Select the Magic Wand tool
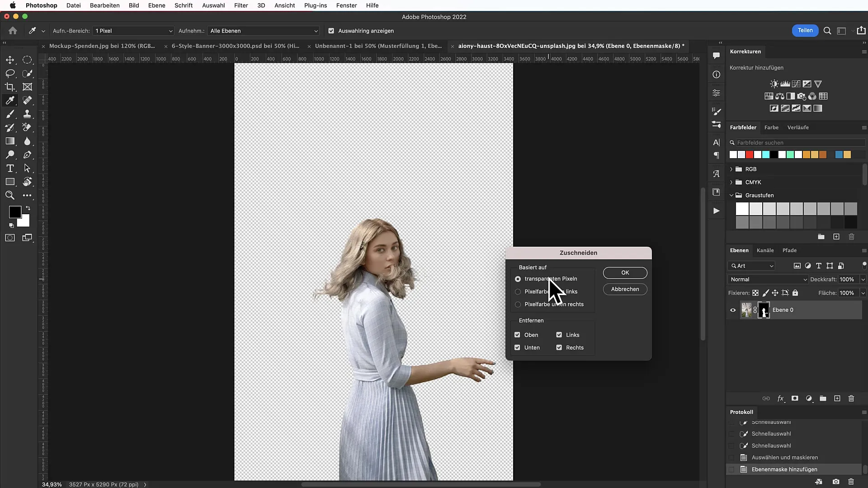This screenshot has height=488, width=868. [x=28, y=73]
